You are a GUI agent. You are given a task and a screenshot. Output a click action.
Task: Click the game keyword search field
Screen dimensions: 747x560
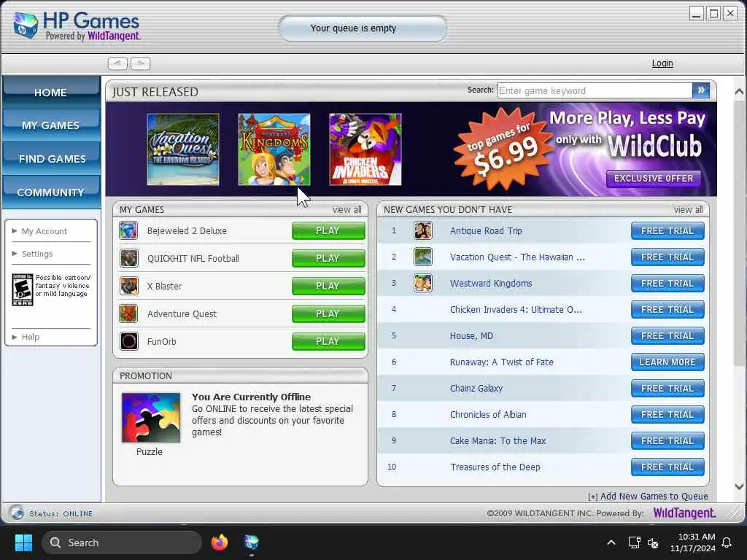tap(595, 90)
